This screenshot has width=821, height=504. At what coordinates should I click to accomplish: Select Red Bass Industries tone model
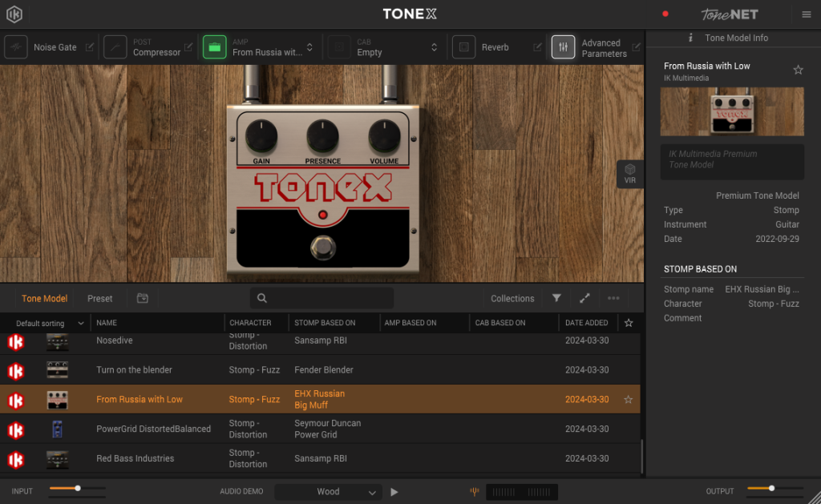320,458
